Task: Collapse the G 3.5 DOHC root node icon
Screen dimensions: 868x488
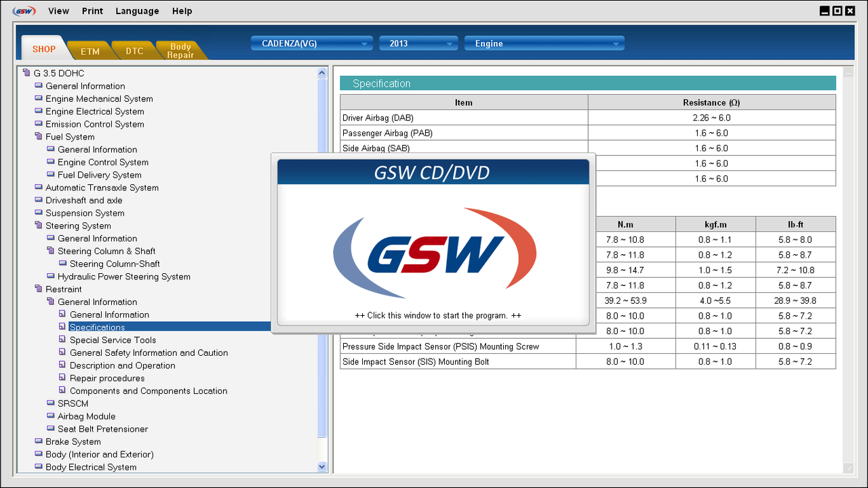Action: [x=26, y=73]
